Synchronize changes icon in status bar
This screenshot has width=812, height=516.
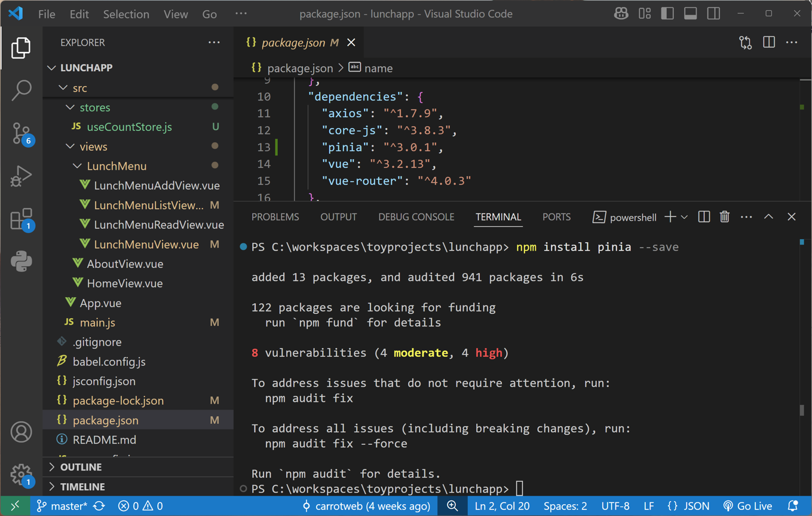coord(99,506)
